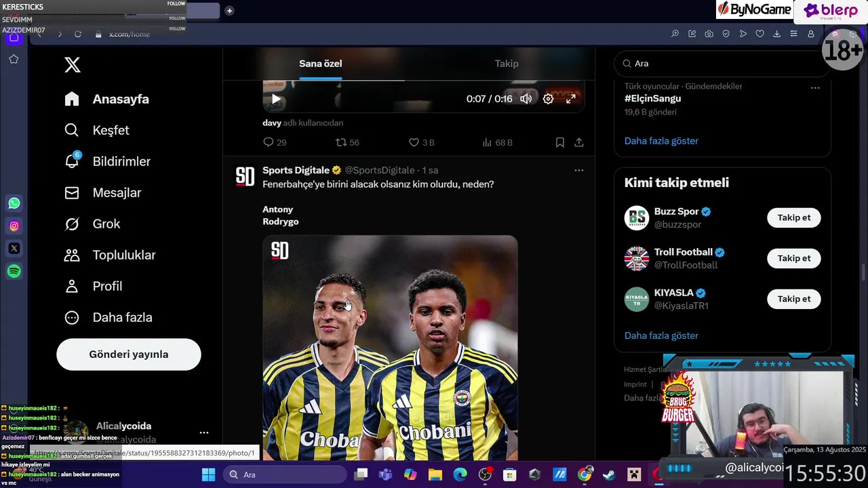
Task: Click Daha fazla göster under trends
Action: click(661, 141)
